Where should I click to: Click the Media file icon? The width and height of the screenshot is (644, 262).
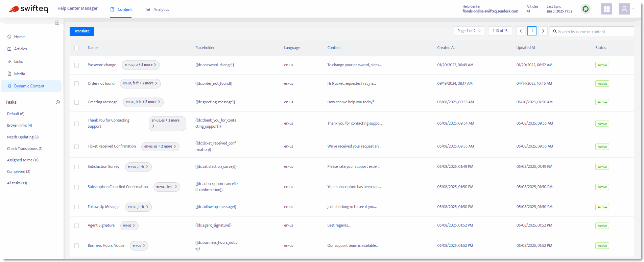9,74
